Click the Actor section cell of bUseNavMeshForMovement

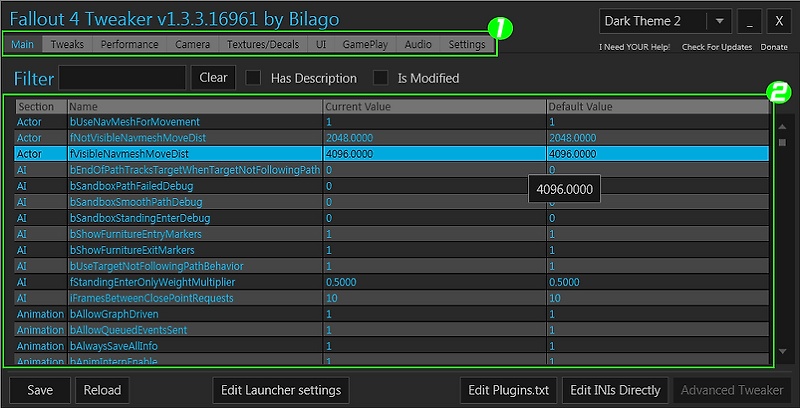pos(41,122)
